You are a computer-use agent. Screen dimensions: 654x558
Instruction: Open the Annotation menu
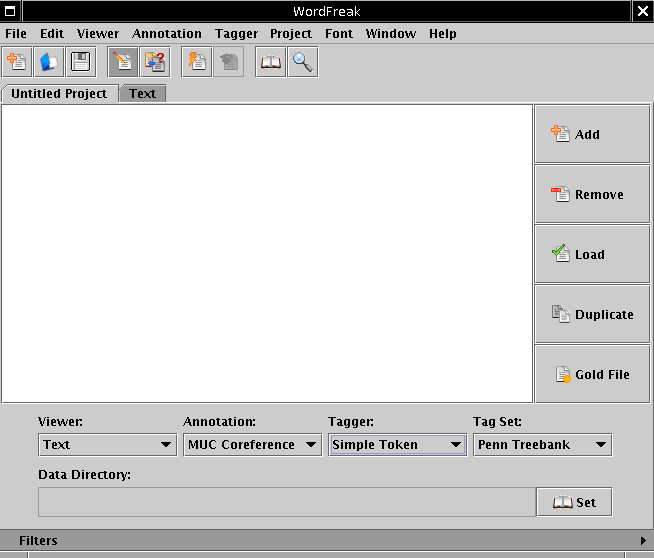(167, 33)
